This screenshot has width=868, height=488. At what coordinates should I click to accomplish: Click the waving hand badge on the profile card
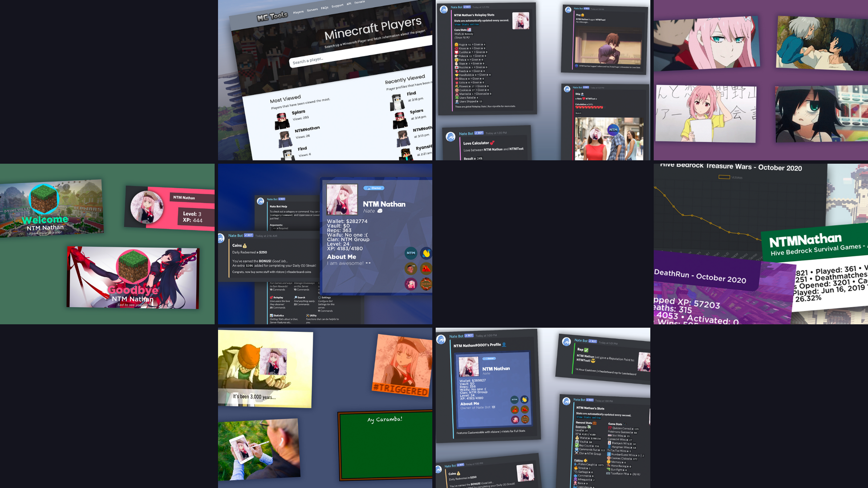tap(426, 253)
